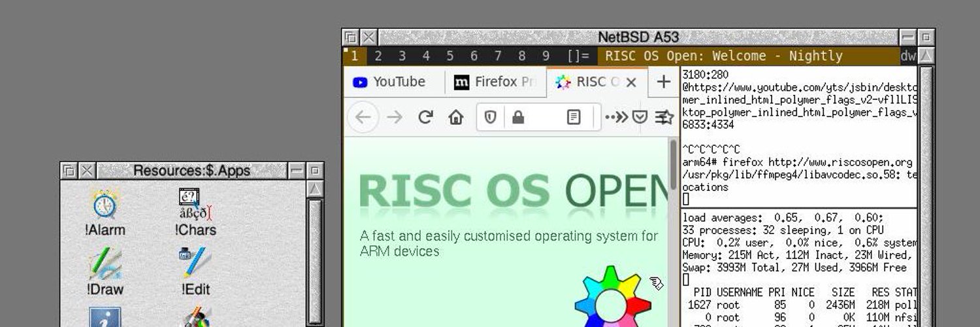Click NetBSD A53 window scroll up arrow
Image resolution: width=980 pixels, height=327 pixels.
926,56
